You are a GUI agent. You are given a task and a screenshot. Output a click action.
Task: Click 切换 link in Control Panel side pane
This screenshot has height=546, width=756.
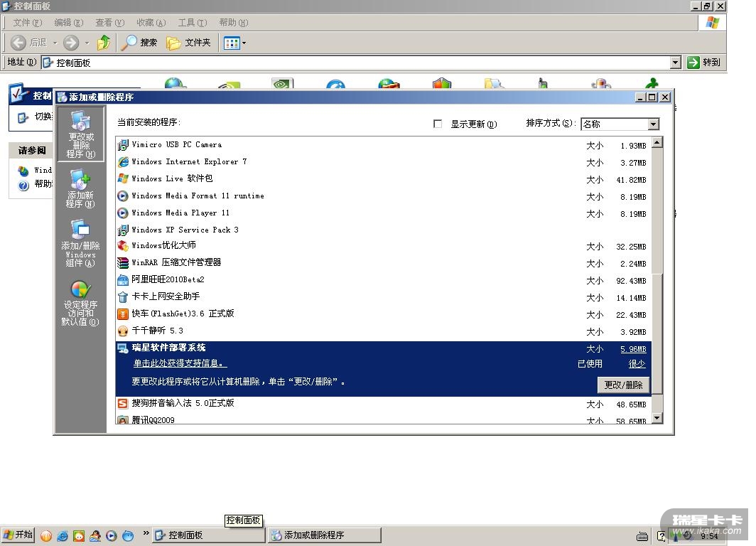click(x=43, y=117)
